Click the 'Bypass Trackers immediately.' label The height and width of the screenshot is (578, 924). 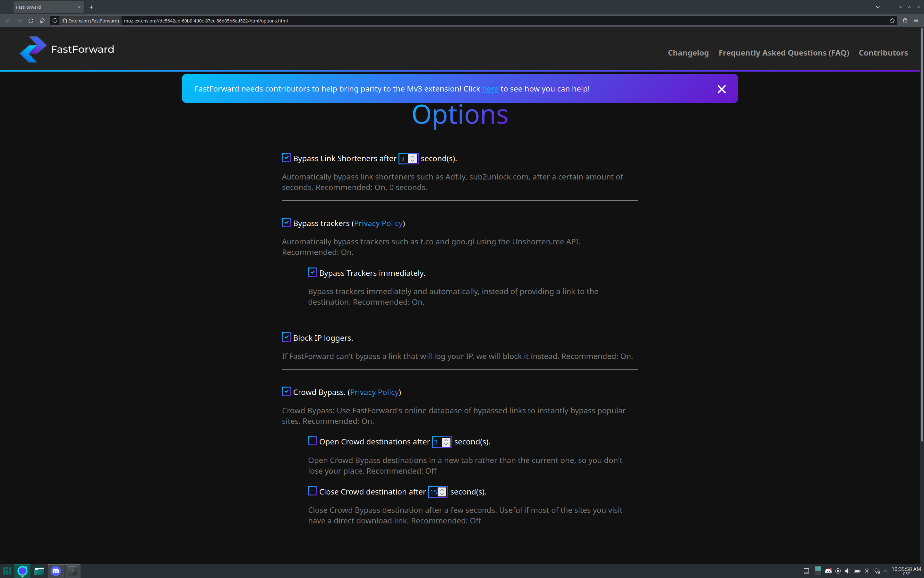[372, 273]
